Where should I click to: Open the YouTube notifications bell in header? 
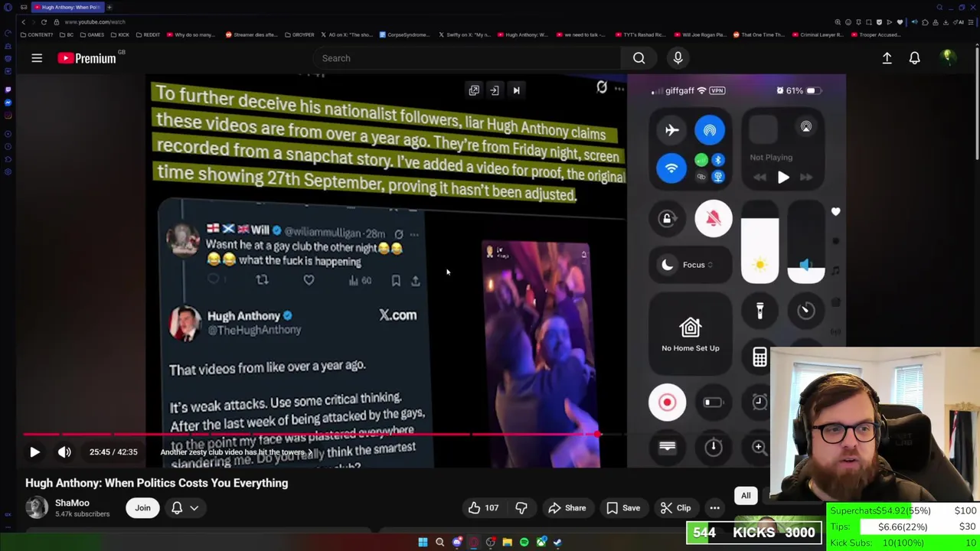tap(914, 58)
